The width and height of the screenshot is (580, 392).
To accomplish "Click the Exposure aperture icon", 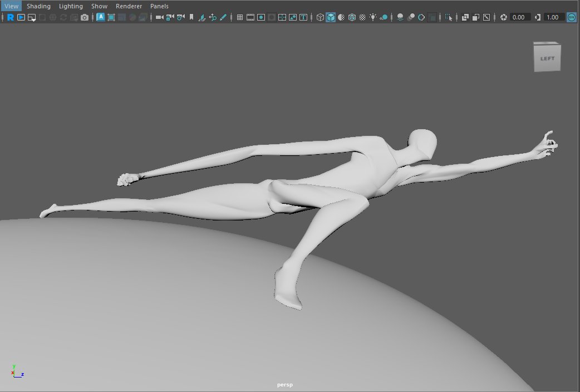I will click(503, 17).
